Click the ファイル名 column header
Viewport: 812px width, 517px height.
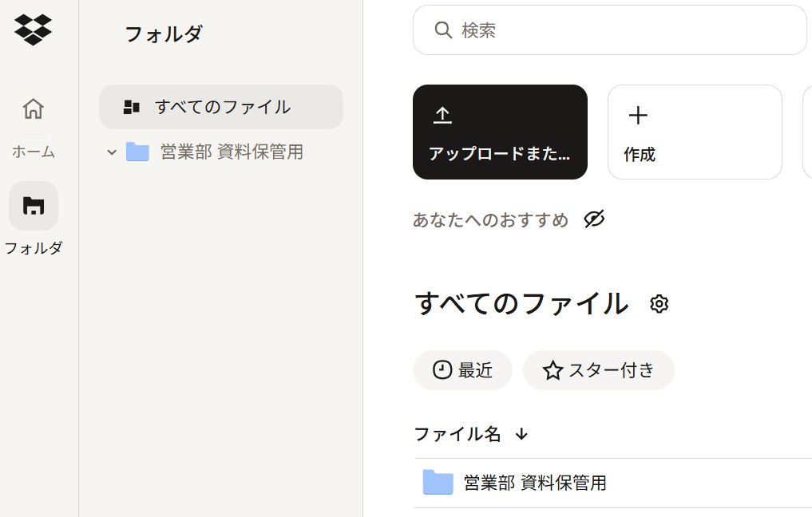(457, 434)
